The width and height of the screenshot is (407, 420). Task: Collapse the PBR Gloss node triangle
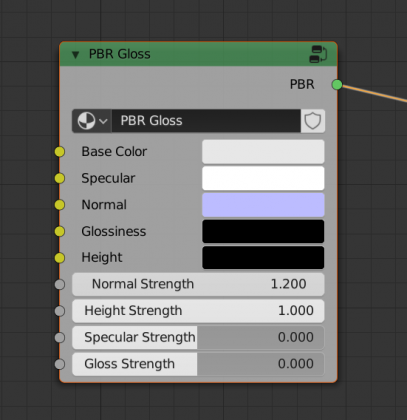[76, 55]
